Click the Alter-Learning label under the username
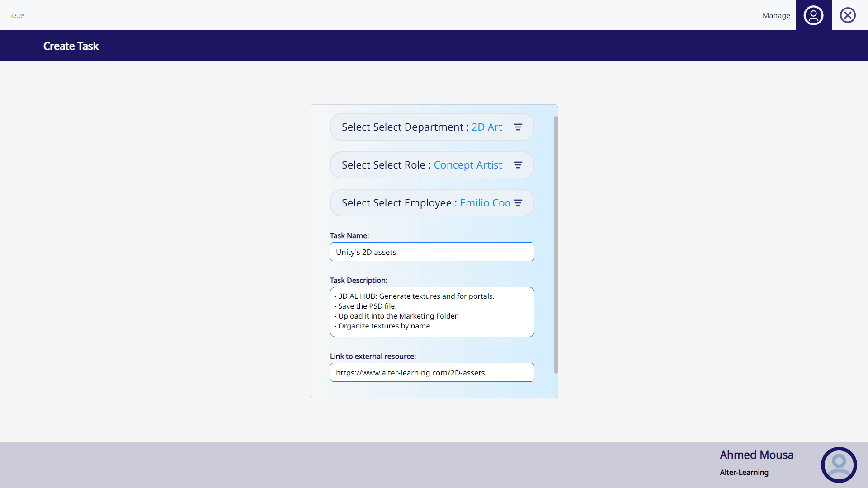The image size is (868, 488). point(744,473)
